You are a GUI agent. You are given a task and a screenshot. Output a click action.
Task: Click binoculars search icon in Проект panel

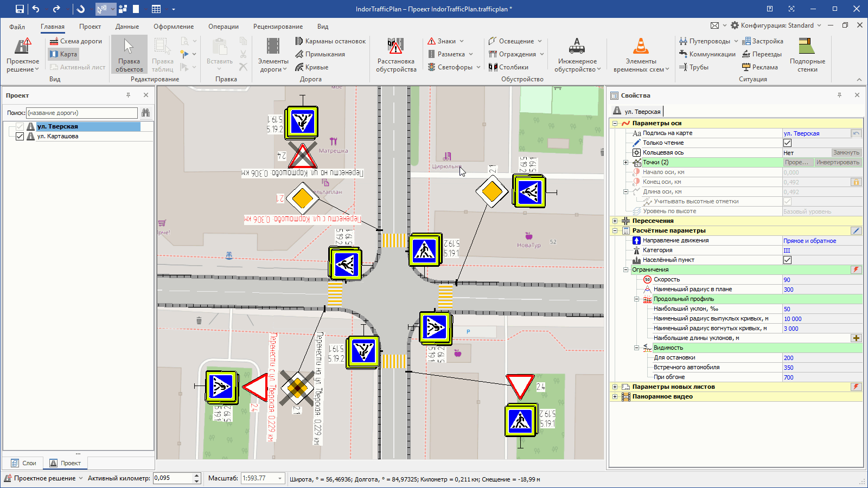click(145, 113)
